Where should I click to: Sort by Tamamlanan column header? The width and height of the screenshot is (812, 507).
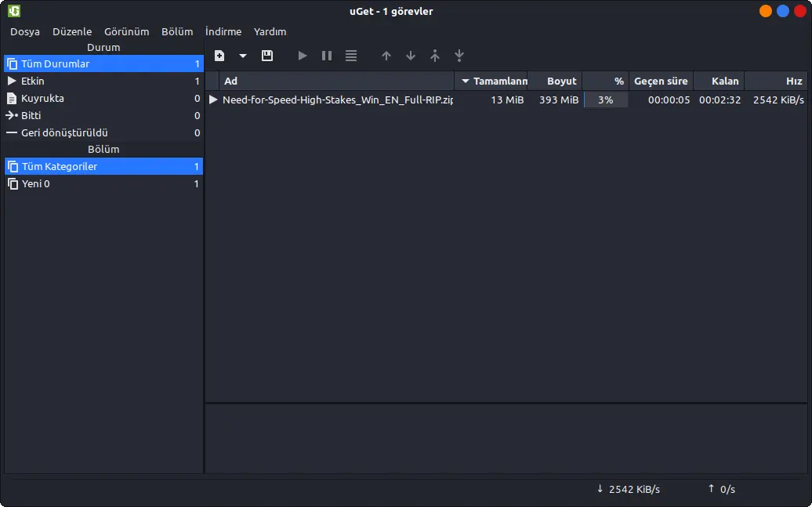491,81
